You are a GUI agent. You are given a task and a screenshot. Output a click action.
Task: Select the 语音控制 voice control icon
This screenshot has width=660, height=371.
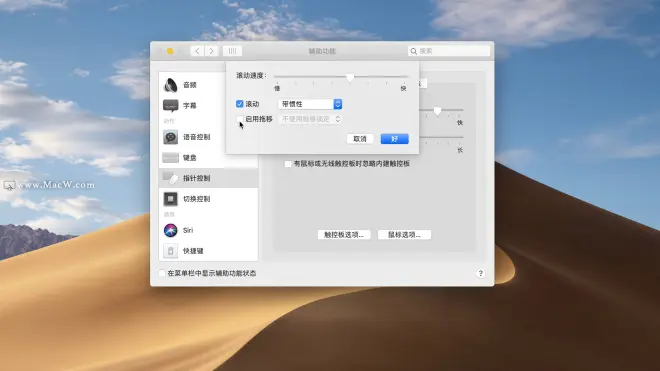pyautogui.click(x=170, y=137)
